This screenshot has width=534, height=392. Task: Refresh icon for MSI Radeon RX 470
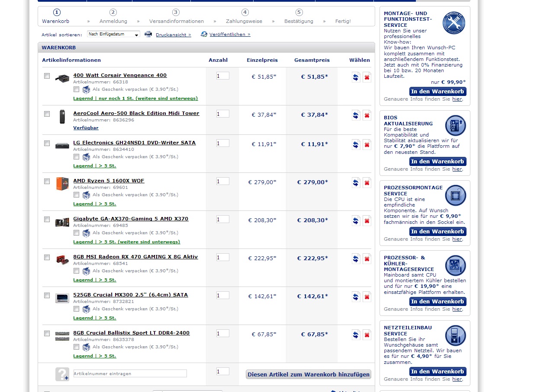click(x=356, y=259)
